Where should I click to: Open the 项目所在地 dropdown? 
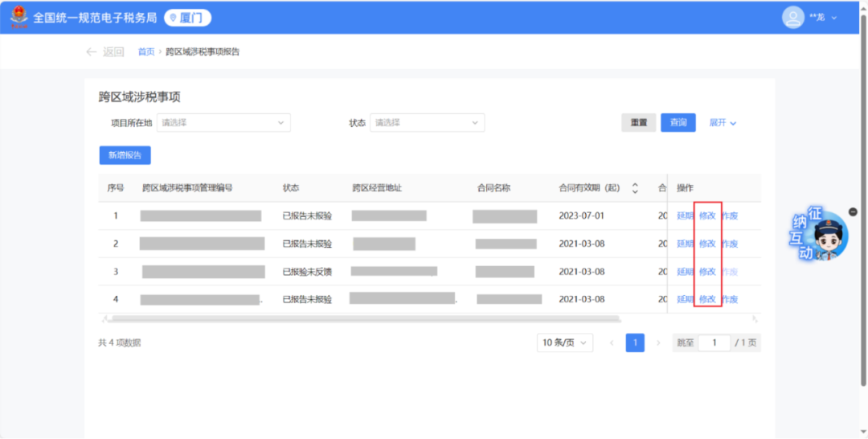tap(223, 123)
